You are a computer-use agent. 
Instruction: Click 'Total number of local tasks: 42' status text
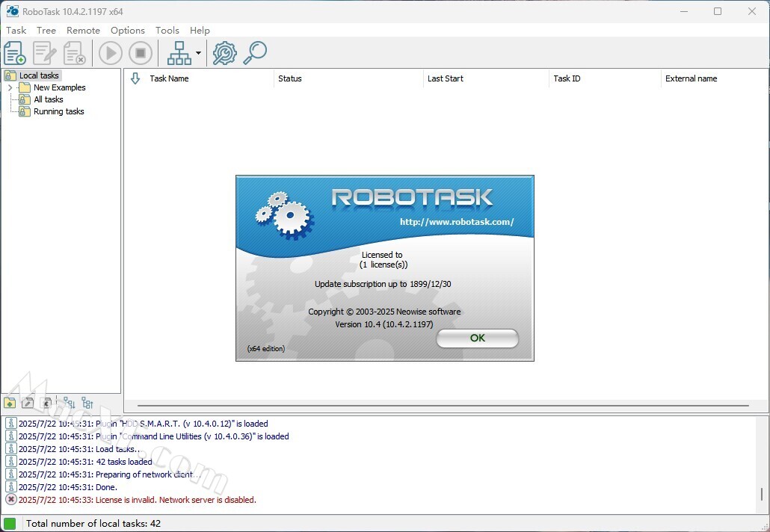coord(93,524)
